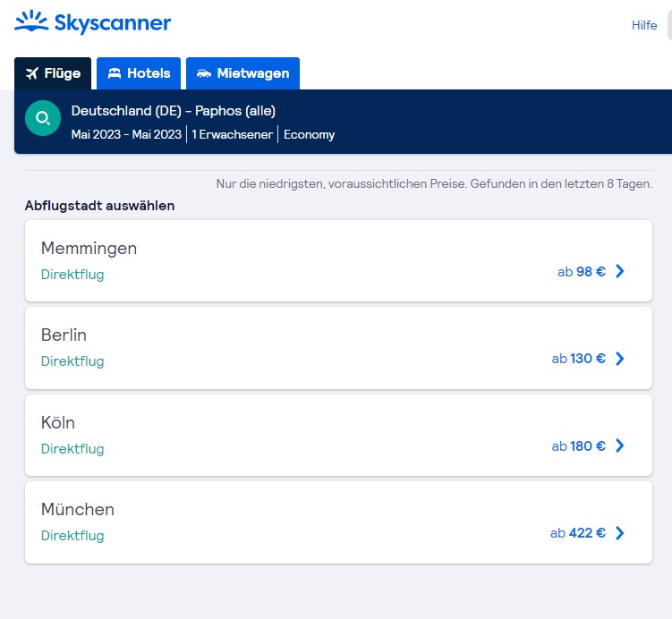Click Direktflug label under Berlin
Viewport: 672px width, 619px height.
point(72,361)
